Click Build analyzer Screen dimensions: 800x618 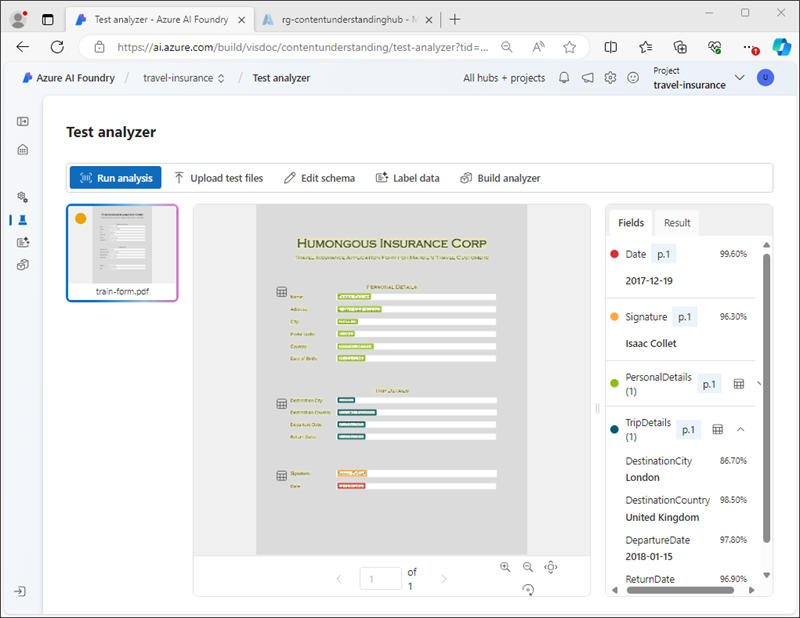click(501, 178)
